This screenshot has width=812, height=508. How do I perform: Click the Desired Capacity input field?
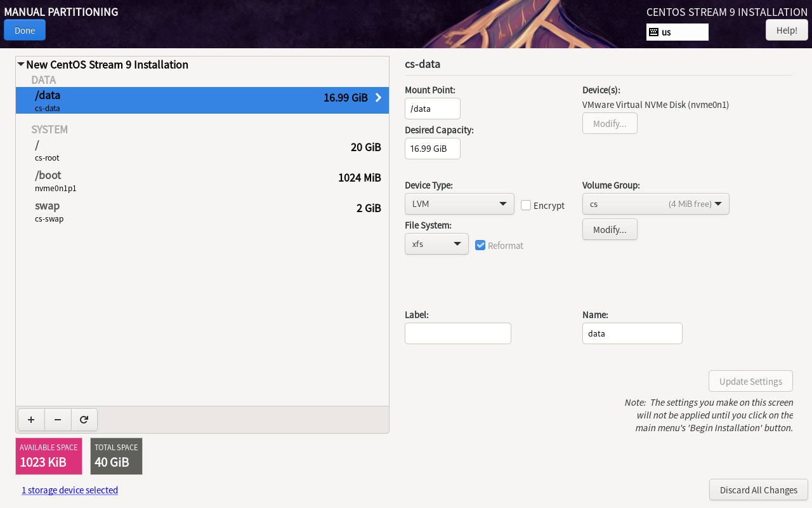(433, 149)
